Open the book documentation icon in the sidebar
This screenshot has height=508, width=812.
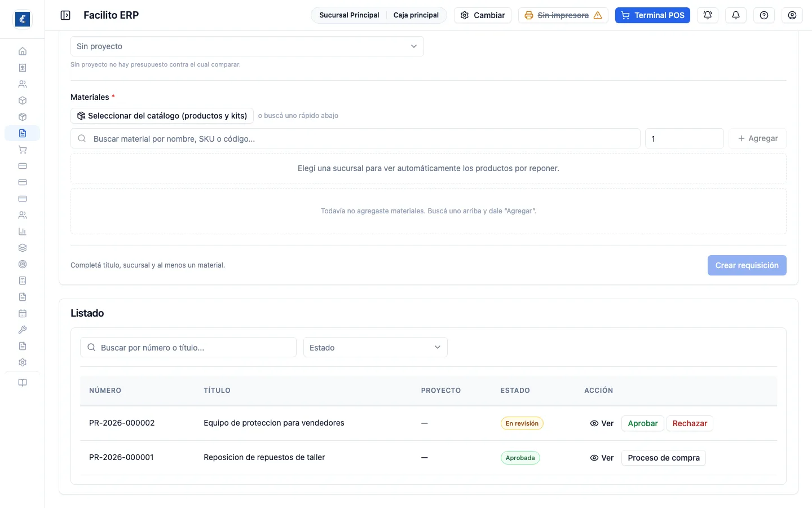coord(23,383)
